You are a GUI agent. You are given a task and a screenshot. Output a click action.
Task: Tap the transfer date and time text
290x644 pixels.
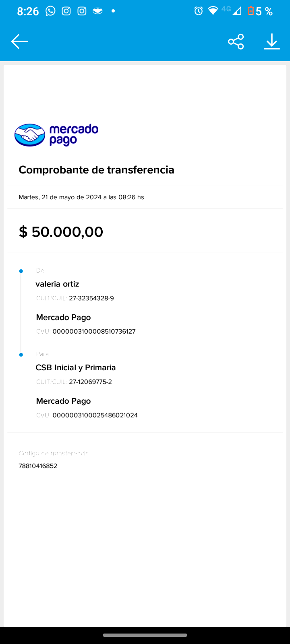[x=81, y=197]
